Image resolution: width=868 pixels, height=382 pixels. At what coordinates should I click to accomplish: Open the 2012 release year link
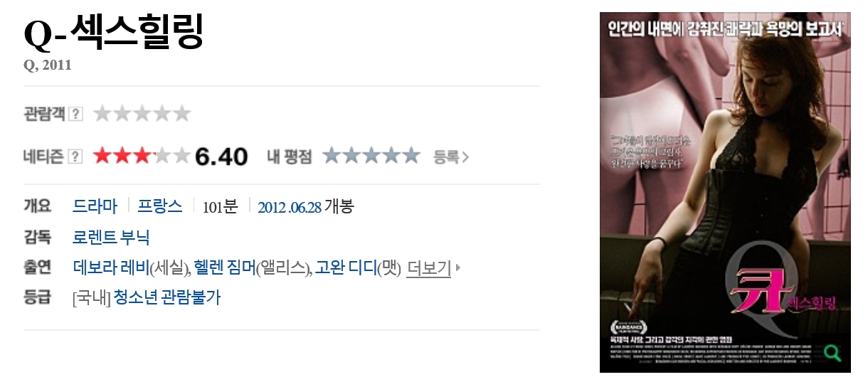click(271, 207)
